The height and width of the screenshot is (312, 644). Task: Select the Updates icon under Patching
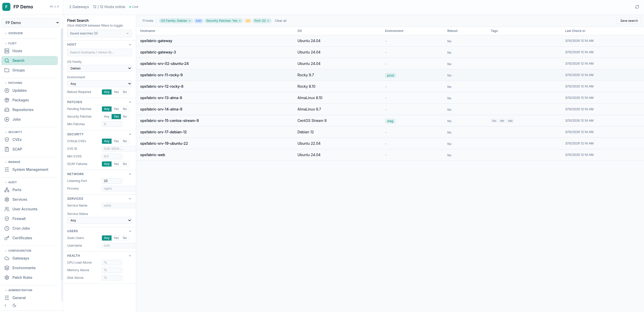coord(7,90)
